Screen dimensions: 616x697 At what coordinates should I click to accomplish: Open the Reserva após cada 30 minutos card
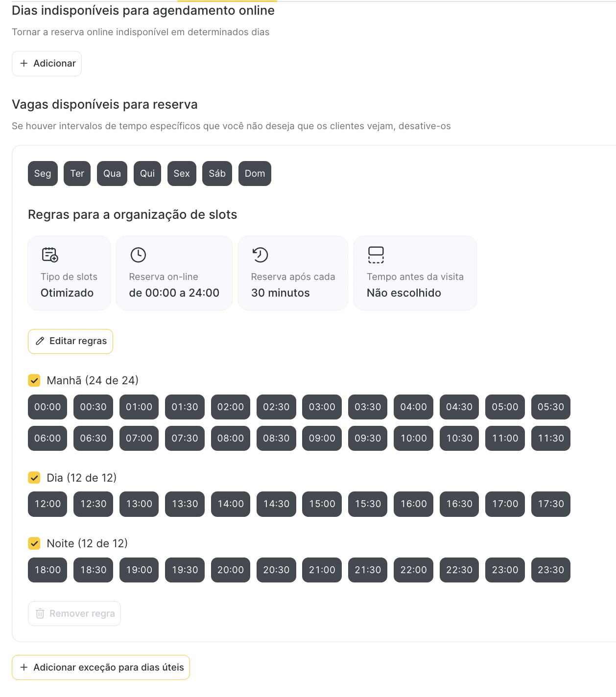click(x=293, y=273)
